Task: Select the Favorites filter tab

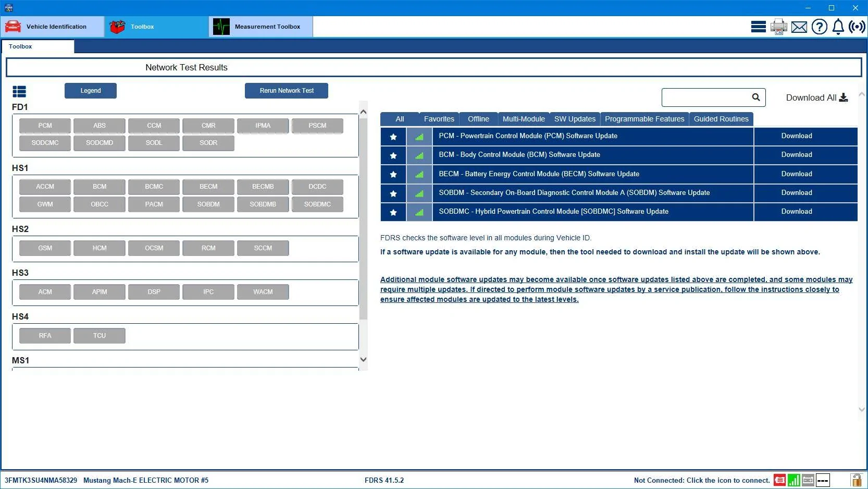Action: pos(439,119)
